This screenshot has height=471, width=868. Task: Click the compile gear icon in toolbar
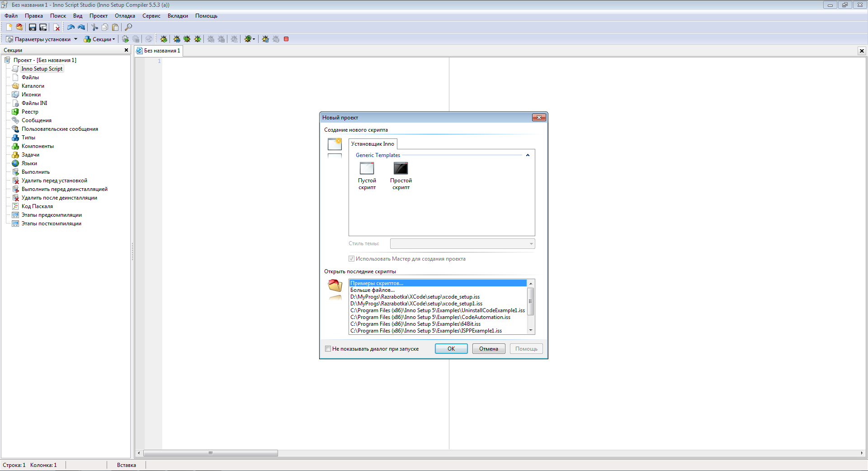click(125, 39)
